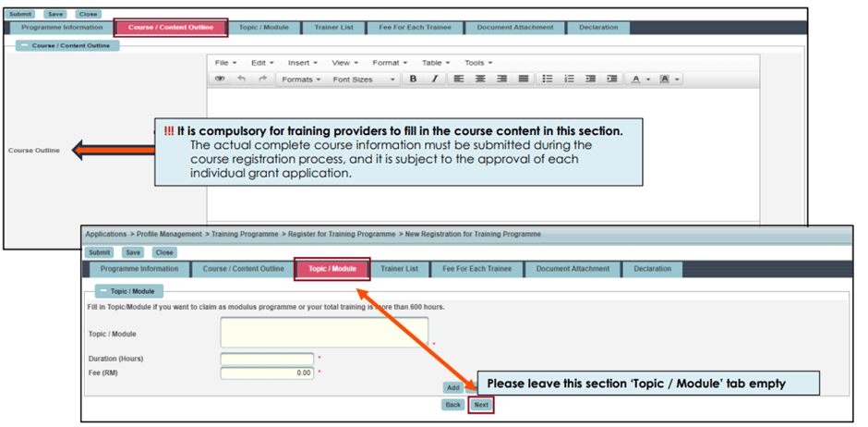This screenshot has height=427, width=868.
Task: Align text left in the editor
Action: [x=458, y=79]
